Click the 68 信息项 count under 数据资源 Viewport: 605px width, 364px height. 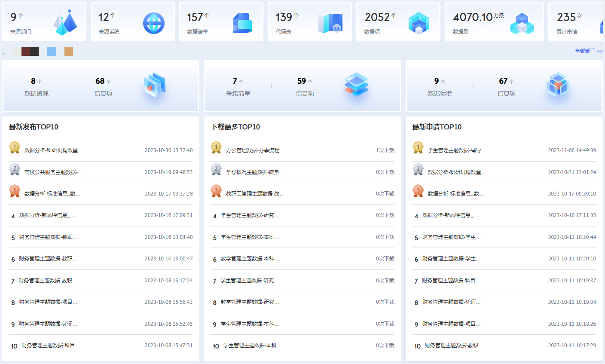click(x=103, y=86)
